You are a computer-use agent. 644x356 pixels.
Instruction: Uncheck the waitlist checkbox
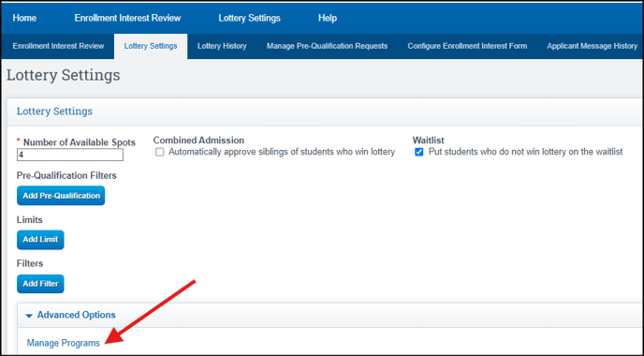pyautogui.click(x=419, y=152)
